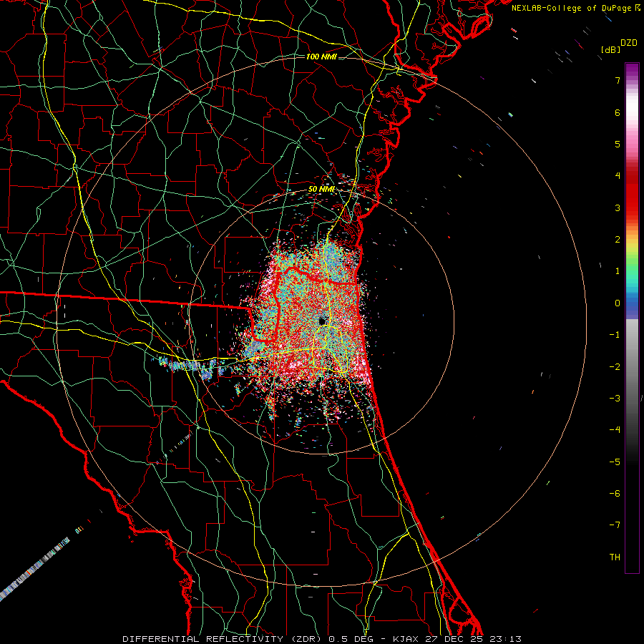Click the -4 value on the scale
Image resolution: width=644 pixels, height=644 pixels.
(615, 430)
